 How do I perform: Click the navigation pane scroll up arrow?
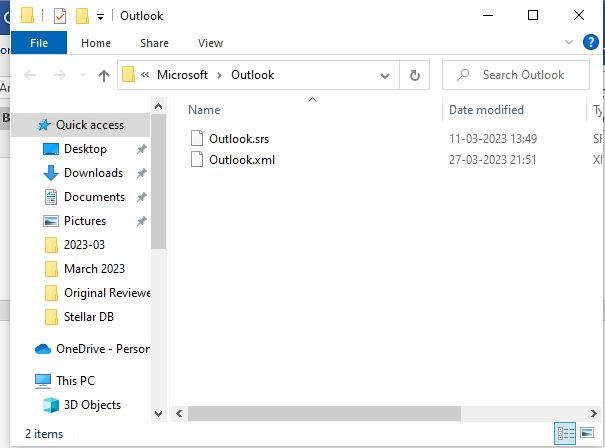point(158,106)
